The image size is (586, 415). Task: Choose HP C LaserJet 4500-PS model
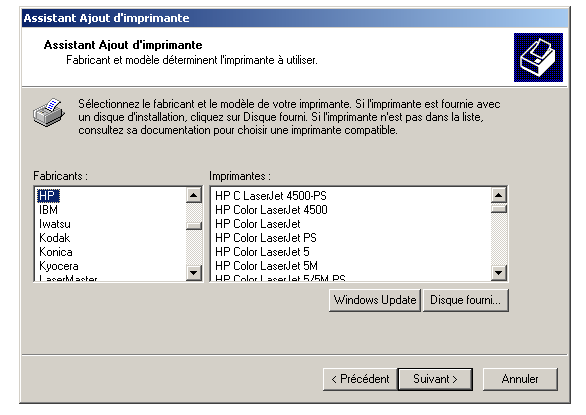(x=271, y=196)
